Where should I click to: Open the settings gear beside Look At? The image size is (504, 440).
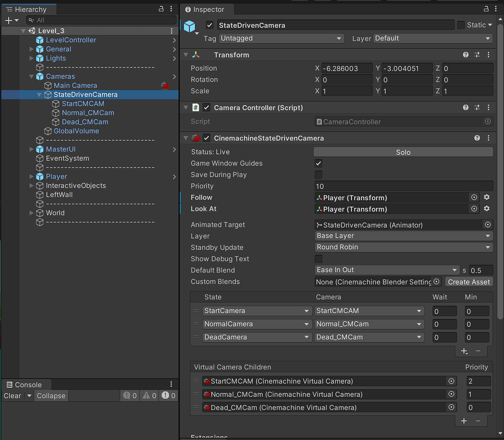[486, 209]
